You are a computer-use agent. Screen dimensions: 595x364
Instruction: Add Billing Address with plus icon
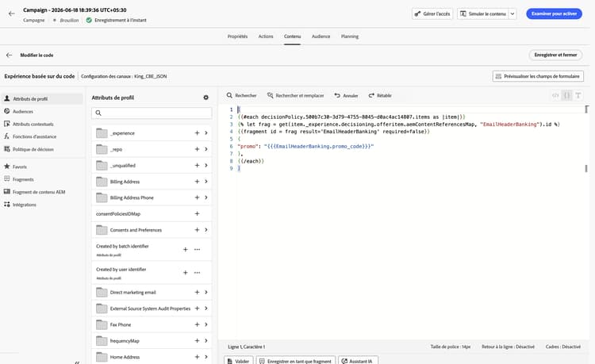click(197, 182)
